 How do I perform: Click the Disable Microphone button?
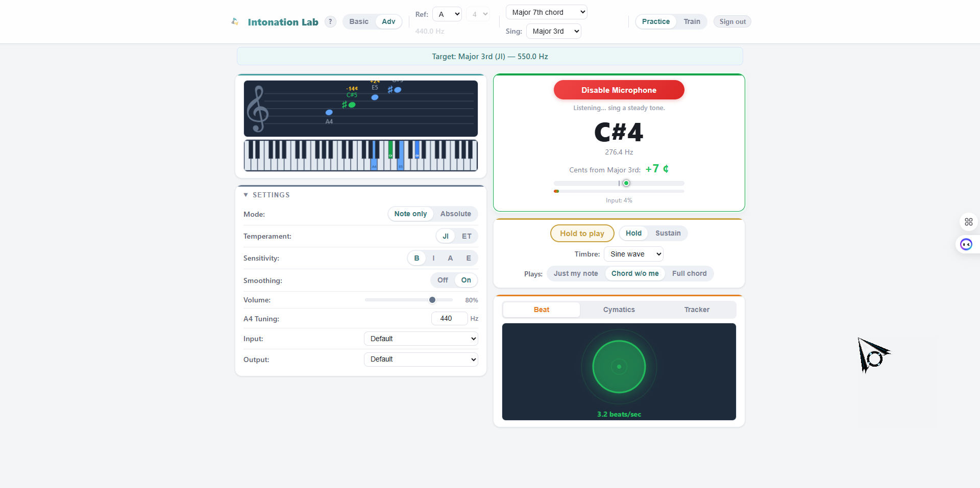pos(619,90)
